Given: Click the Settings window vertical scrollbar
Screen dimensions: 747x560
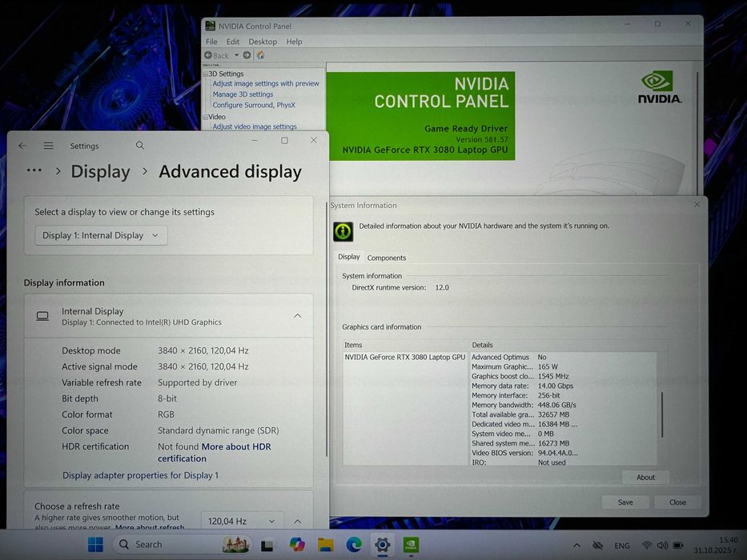Looking at the screenshot, I should (x=327, y=329).
